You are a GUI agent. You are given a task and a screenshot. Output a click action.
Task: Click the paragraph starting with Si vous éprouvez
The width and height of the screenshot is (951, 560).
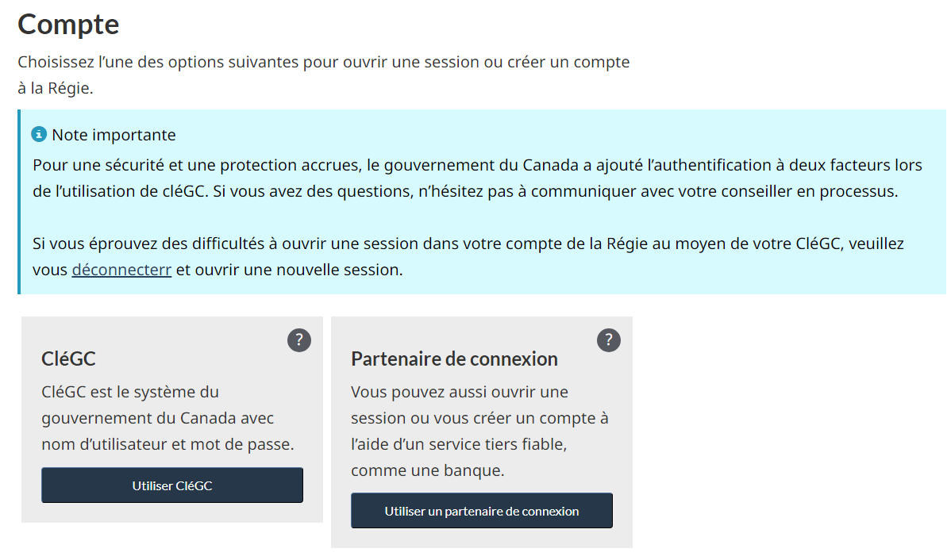click(x=468, y=244)
